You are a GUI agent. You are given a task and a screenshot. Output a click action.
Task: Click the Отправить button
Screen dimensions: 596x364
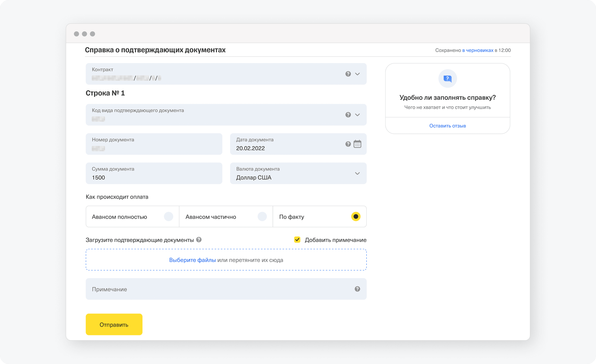[114, 324]
